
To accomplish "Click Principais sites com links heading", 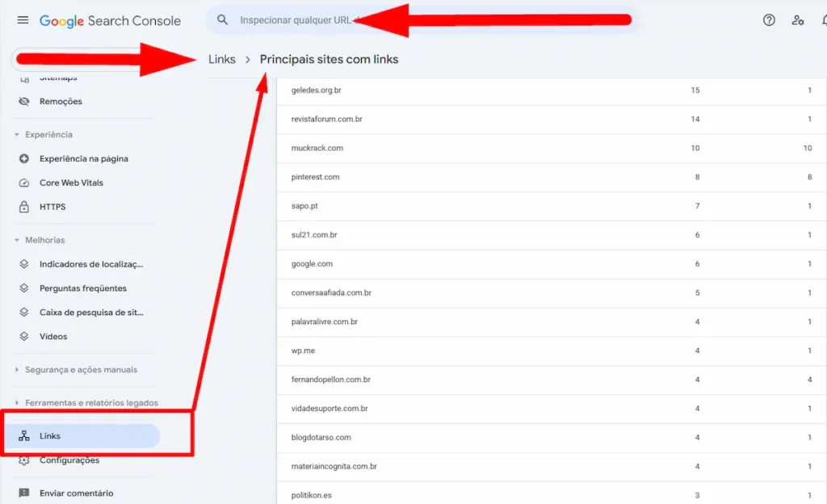I will pos(330,60).
